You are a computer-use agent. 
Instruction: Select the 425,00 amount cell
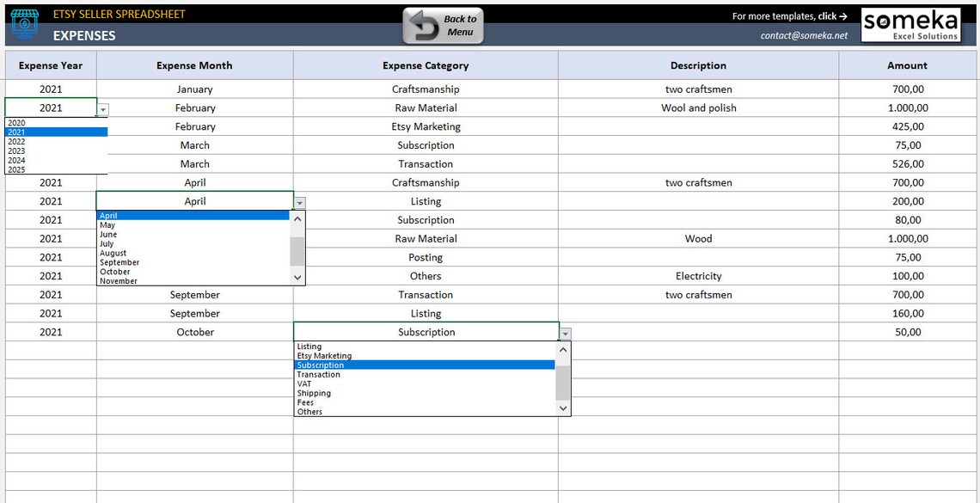(x=907, y=126)
